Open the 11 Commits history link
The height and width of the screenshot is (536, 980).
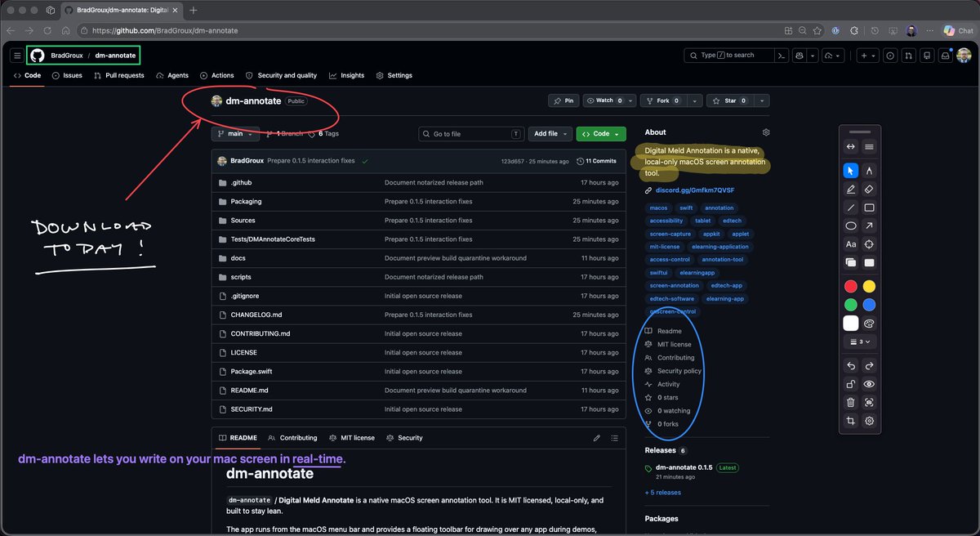coord(596,161)
